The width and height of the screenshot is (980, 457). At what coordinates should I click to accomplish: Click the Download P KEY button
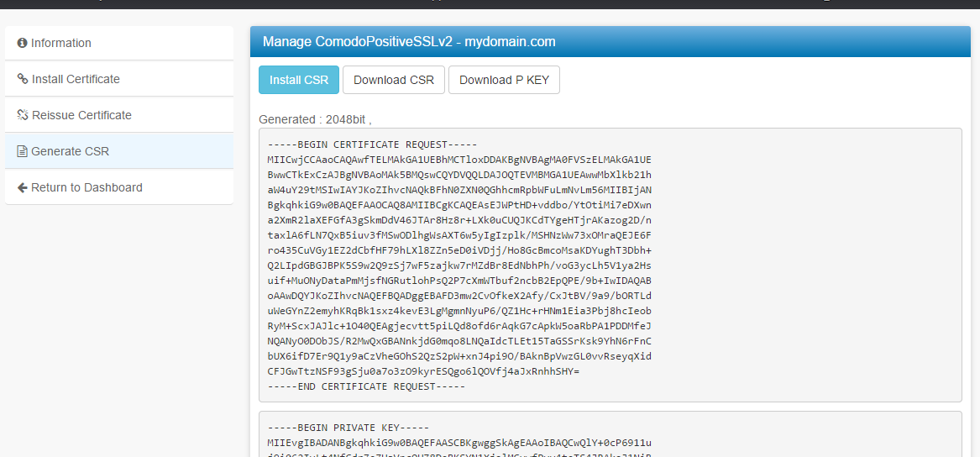click(504, 80)
